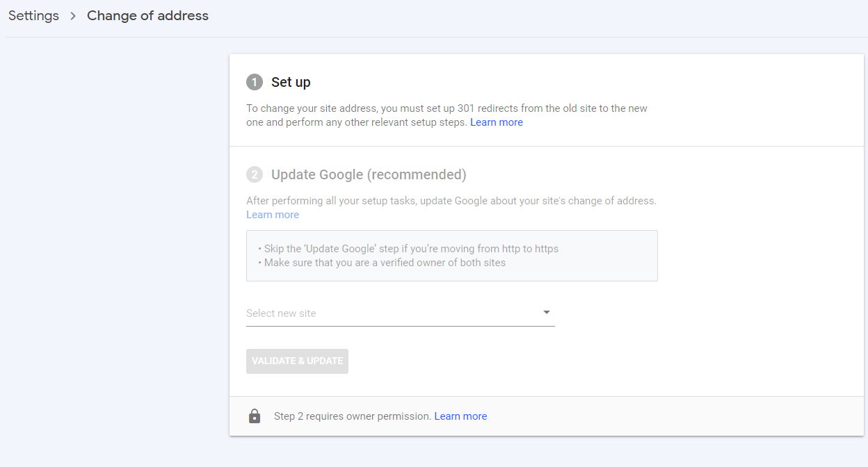Click the step 1 numbered circle icon
Image resolution: width=868 pixels, height=467 pixels.
(255, 81)
